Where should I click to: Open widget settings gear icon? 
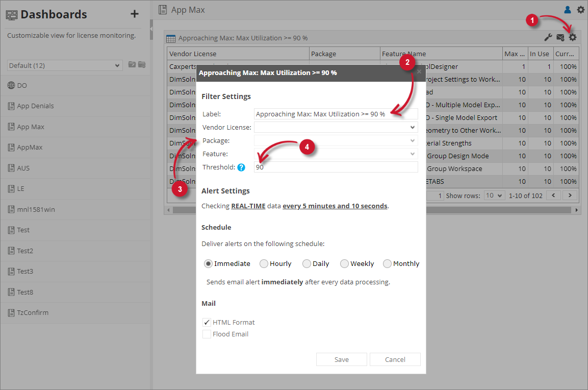click(x=573, y=38)
